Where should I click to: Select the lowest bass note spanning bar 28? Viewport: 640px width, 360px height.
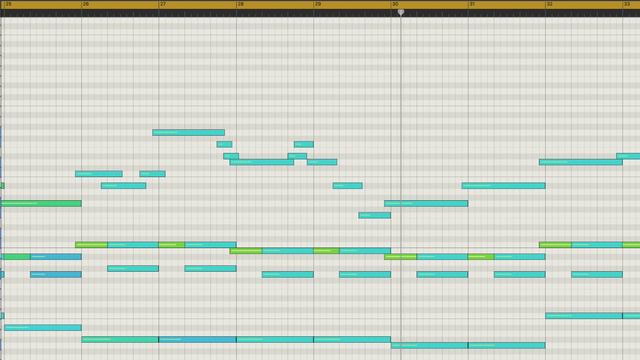click(275, 339)
